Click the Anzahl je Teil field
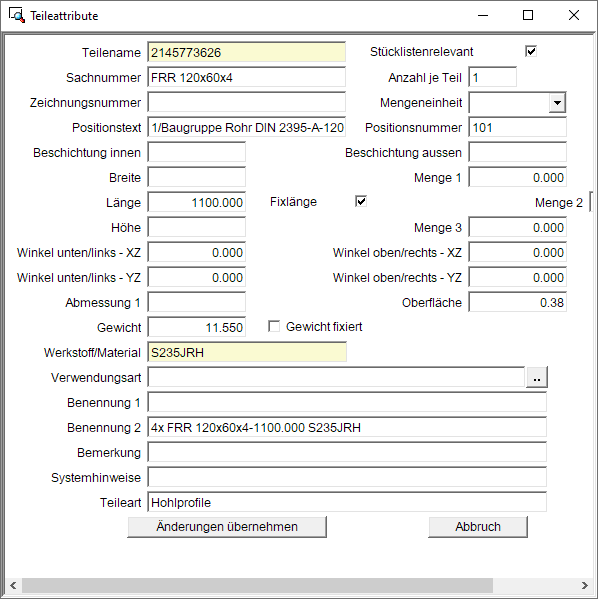This screenshot has height=599, width=598. [493, 78]
